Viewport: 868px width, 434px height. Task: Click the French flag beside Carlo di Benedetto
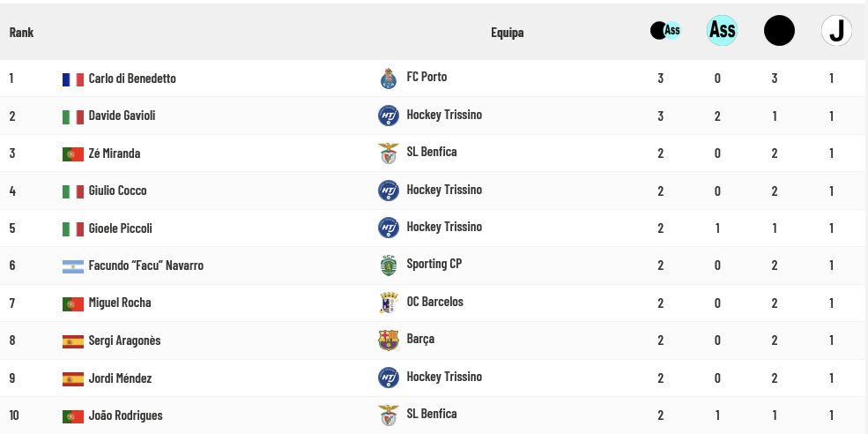click(72, 79)
